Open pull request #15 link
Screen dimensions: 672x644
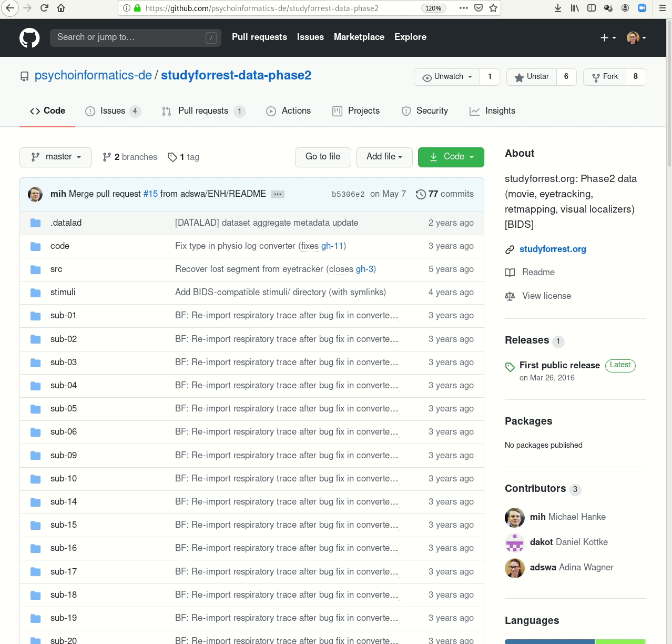tap(150, 194)
